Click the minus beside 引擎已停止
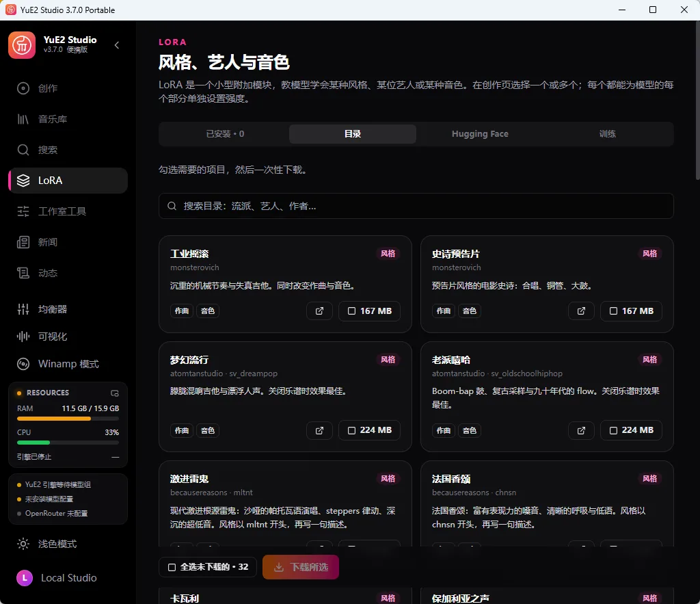The width and height of the screenshot is (700, 604). [115, 457]
